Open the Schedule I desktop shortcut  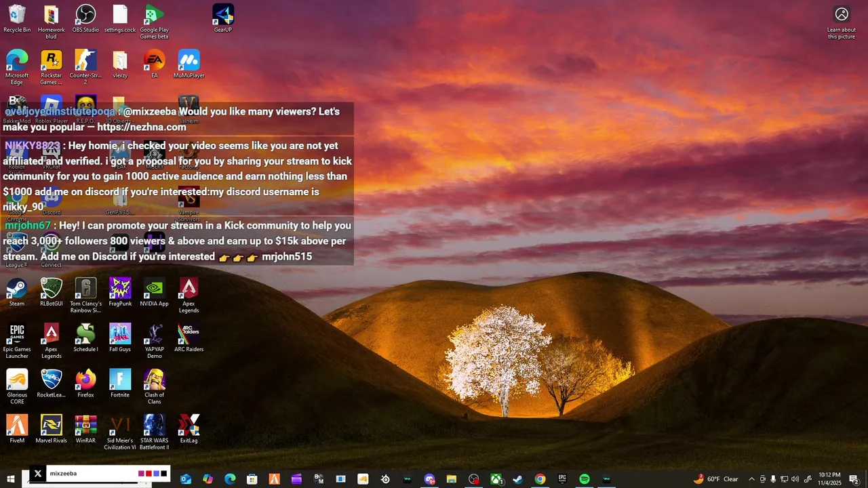point(85,338)
